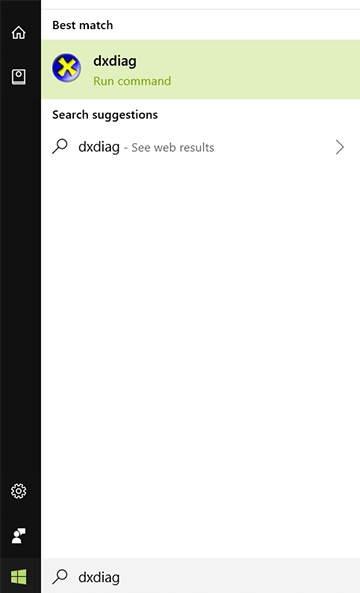This screenshot has height=593, width=360.
Task: Click the Windows Start logo button
Action: pyautogui.click(x=19, y=577)
